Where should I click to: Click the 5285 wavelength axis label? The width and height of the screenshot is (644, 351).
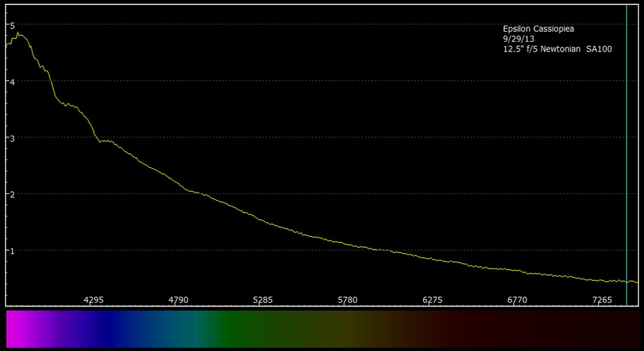(263, 300)
